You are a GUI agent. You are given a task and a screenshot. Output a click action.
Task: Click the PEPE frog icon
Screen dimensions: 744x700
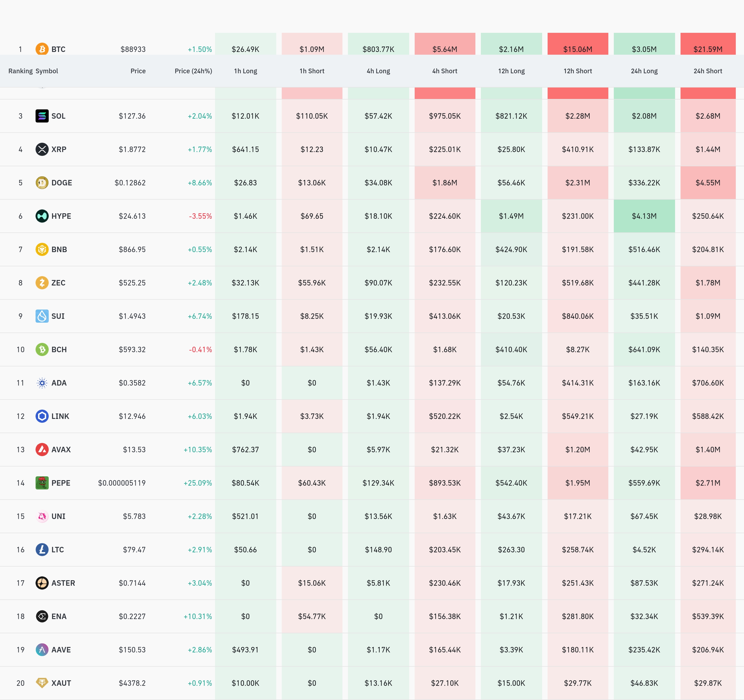pos(42,483)
